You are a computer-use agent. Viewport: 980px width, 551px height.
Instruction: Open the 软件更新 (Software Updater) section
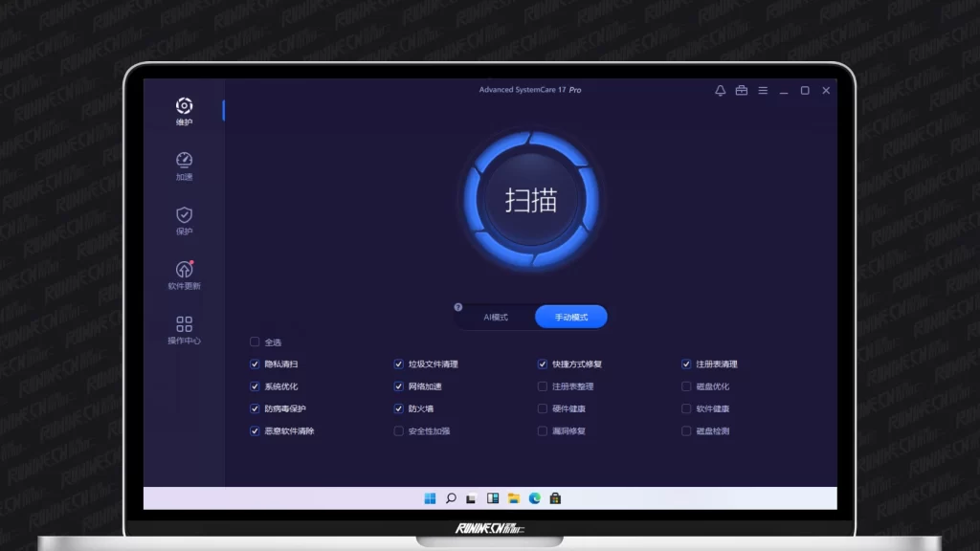tap(184, 275)
